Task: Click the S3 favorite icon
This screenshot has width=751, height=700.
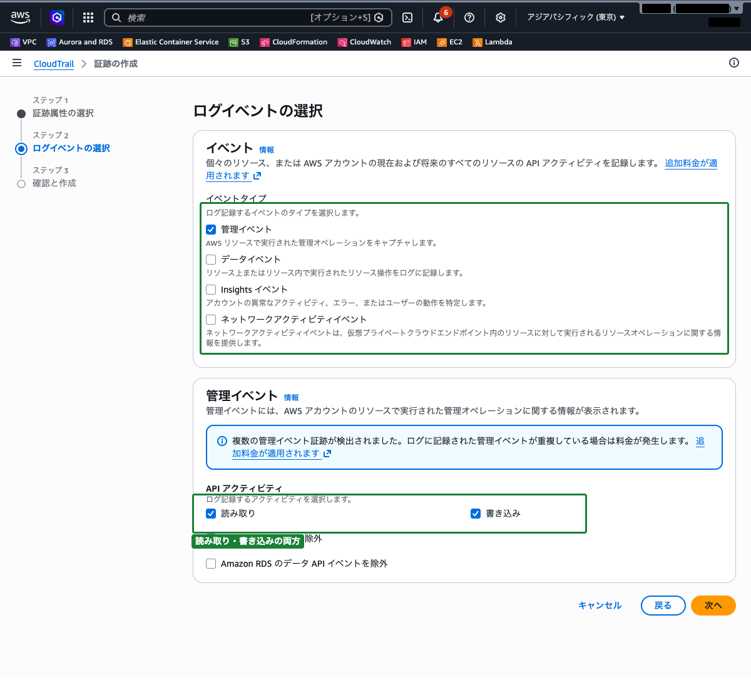Action: (x=233, y=43)
